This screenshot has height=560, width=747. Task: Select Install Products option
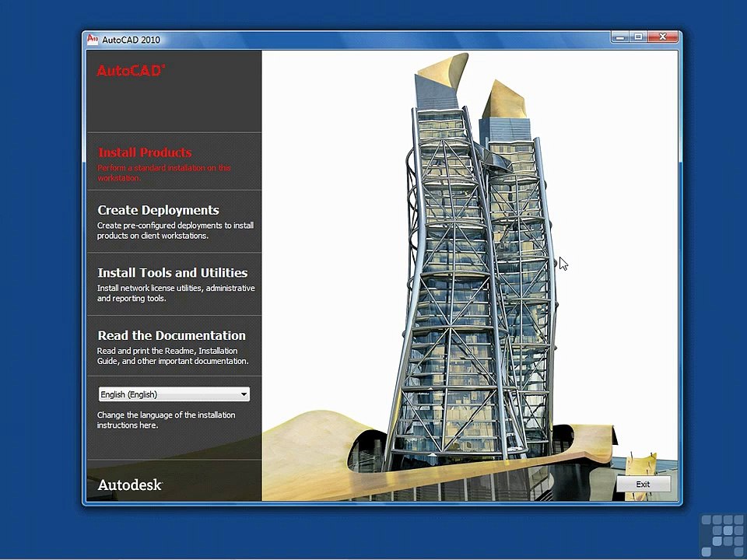point(145,152)
